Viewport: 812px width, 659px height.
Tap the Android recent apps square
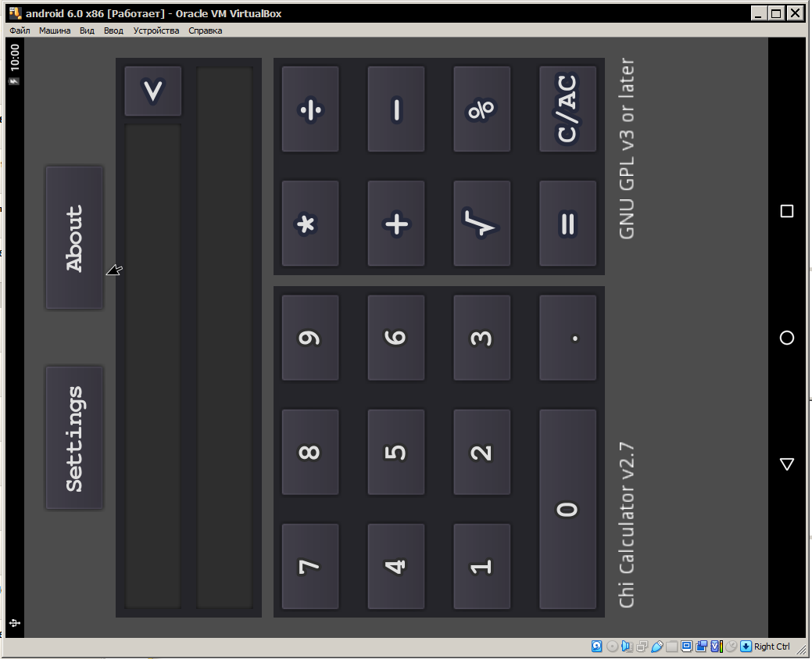pyautogui.click(x=787, y=211)
